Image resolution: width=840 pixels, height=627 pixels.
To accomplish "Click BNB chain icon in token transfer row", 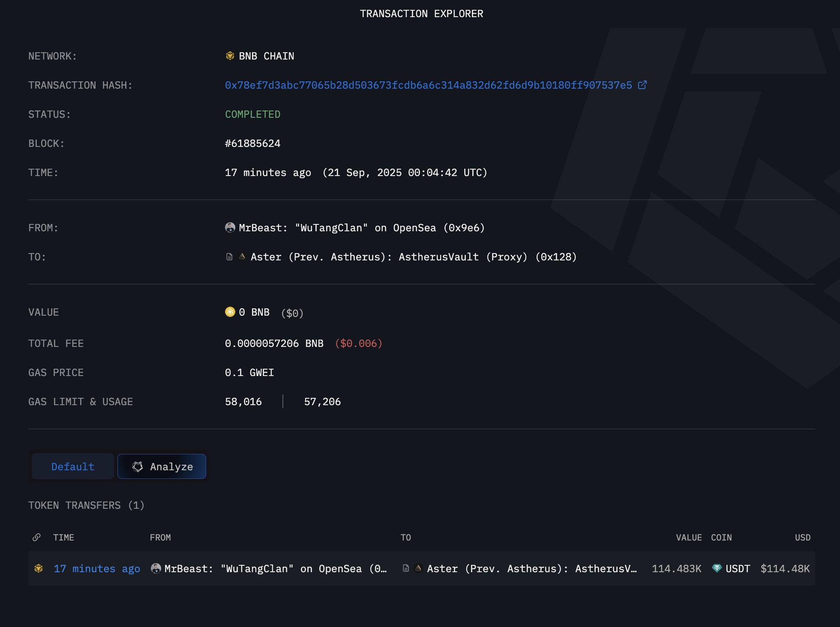I will point(39,568).
